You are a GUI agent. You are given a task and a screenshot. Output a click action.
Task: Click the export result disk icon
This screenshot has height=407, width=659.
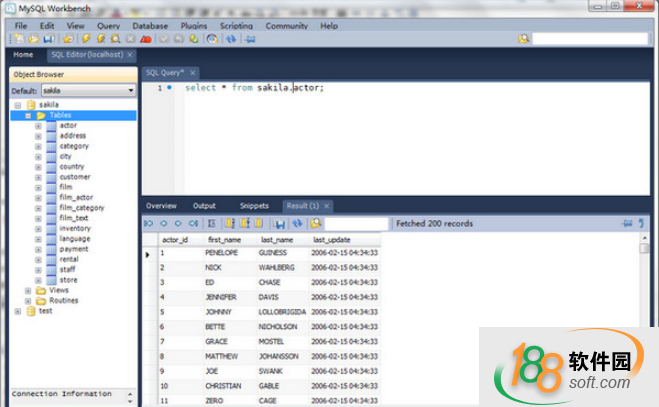tap(279, 223)
